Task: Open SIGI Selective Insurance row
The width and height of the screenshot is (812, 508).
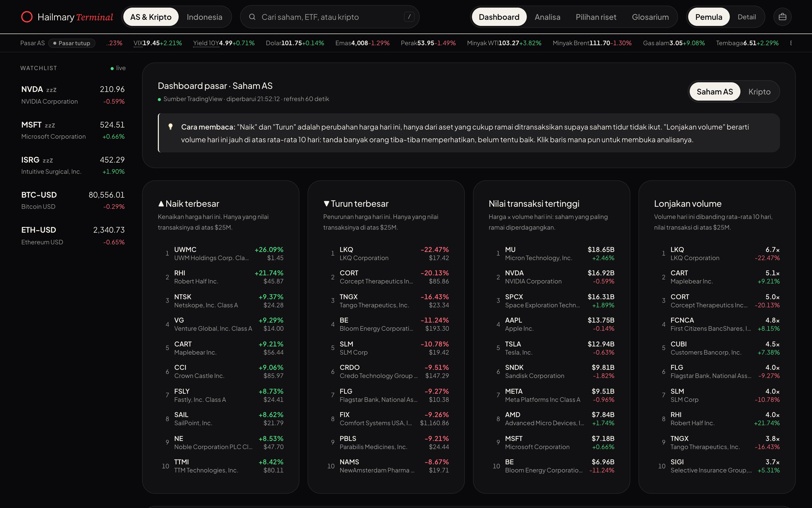Action: point(717,466)
